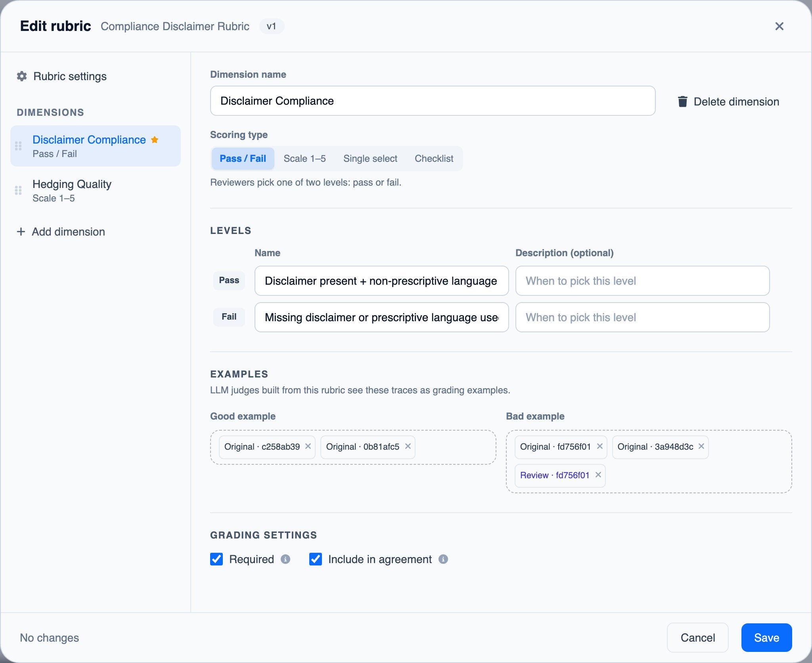
Task: Remove bad example Review fd756f01
Action: (x=598, y=475)
